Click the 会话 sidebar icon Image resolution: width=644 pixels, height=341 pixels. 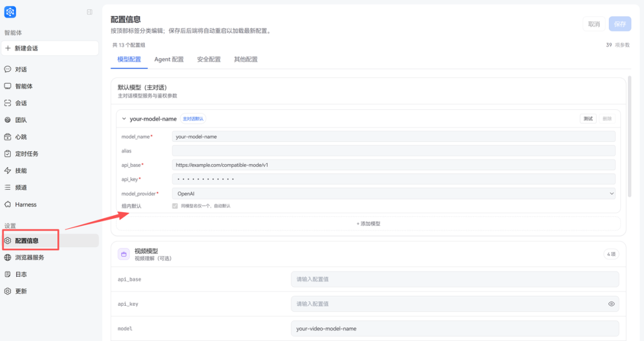pos(8,103)
